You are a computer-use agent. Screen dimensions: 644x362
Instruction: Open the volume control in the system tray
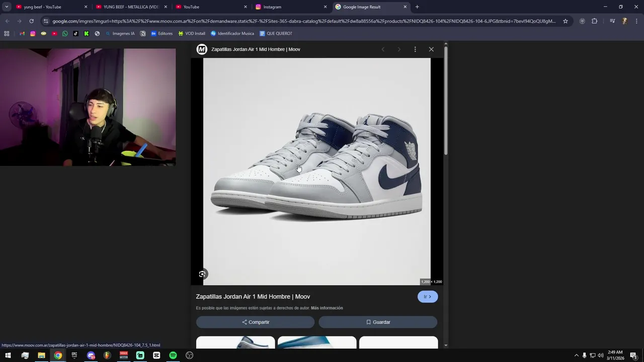[601, 355]
